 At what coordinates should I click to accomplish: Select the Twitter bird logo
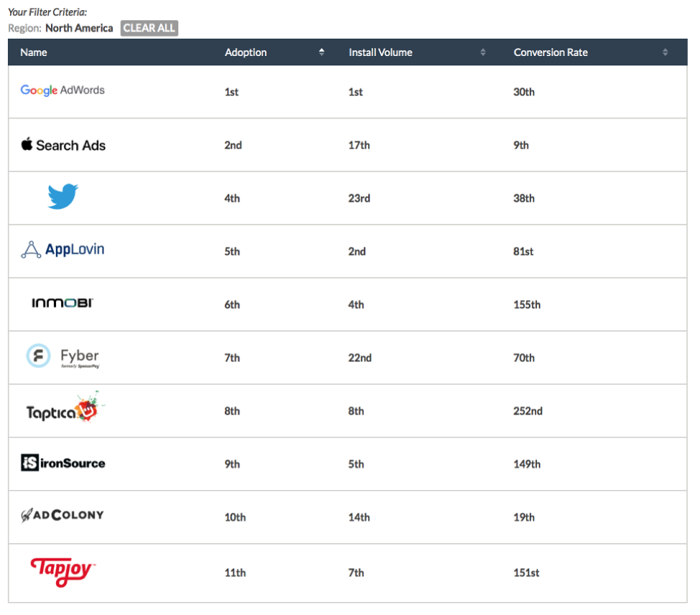point(63,197)
